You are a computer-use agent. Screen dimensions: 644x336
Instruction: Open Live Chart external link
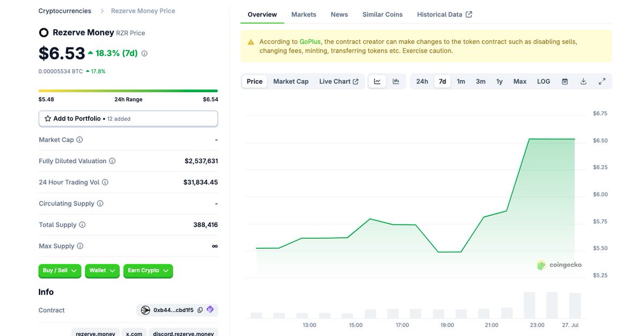339,82
